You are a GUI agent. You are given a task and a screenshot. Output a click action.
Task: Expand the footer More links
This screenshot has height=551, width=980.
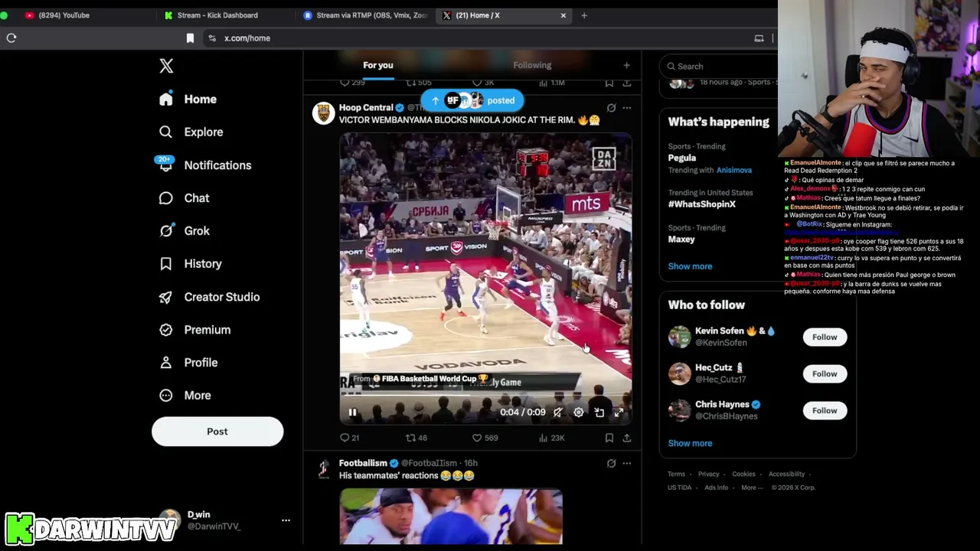pyautogui.click(x=752, y=487)
